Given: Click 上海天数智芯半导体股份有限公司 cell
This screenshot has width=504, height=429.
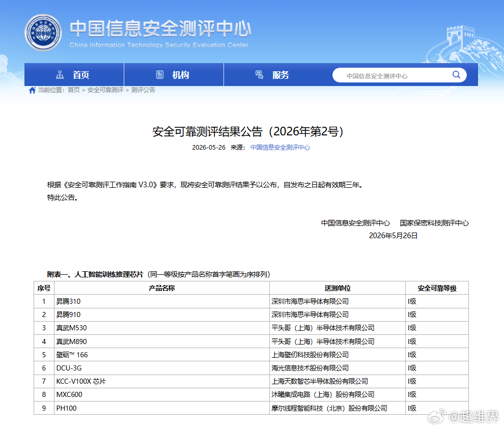Looking at the screenshot, I should (x=338, y=382).
